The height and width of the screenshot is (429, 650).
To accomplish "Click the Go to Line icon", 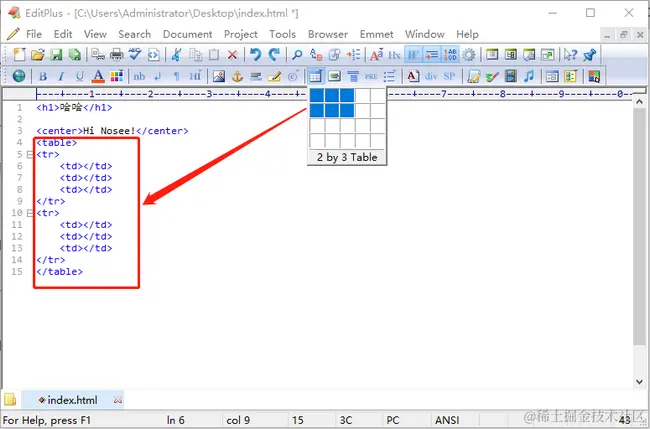I will pyautogui.click(x=353, y=54).
